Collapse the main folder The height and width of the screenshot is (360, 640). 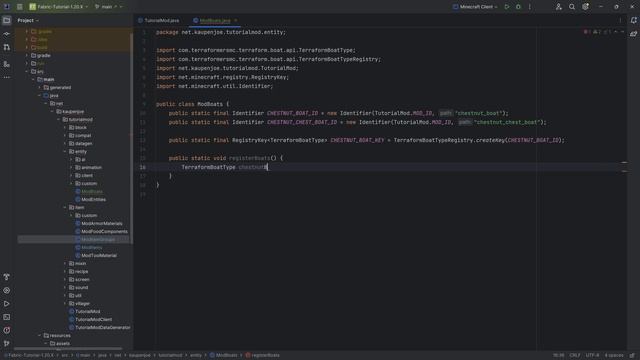click(x=33, y=79)
